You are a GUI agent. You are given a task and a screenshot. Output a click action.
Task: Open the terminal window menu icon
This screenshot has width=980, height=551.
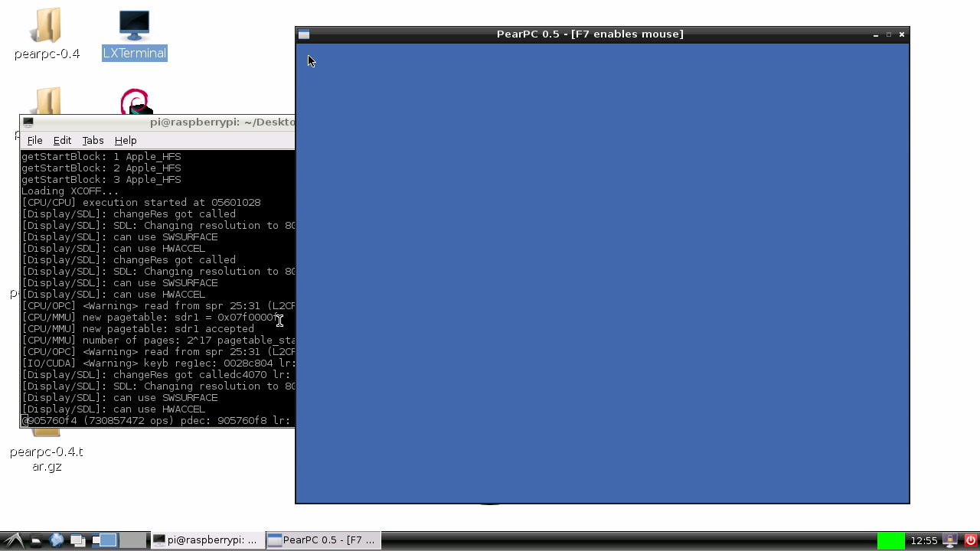[28, 122]
